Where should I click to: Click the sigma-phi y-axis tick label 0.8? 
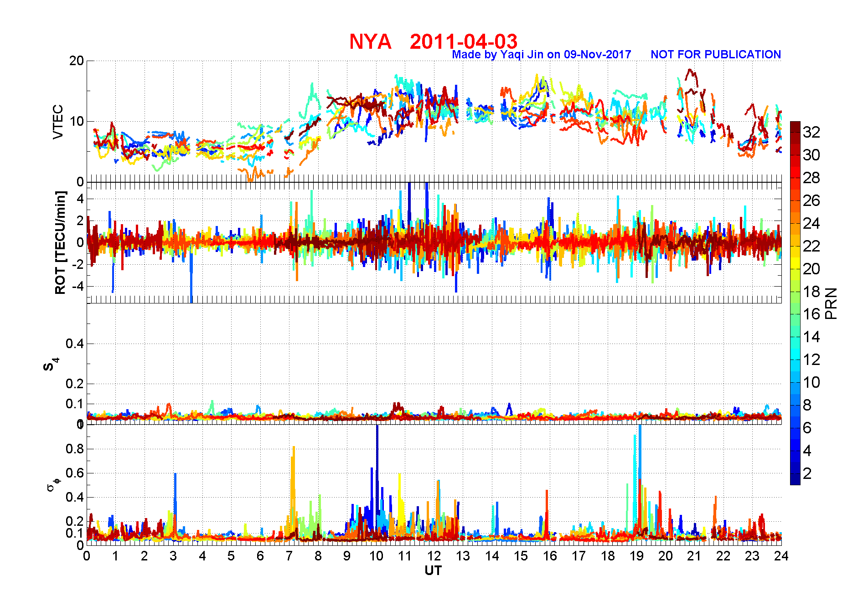[75, 449]
